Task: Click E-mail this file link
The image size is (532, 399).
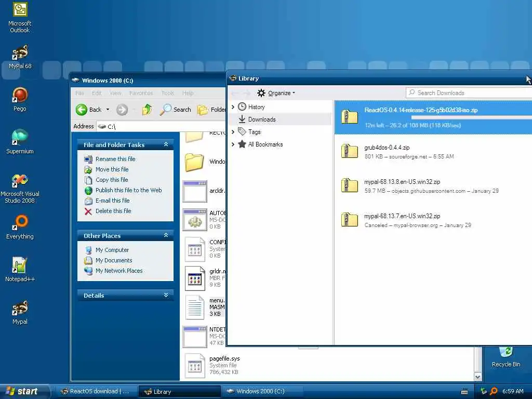Action: tap(113, 201)
